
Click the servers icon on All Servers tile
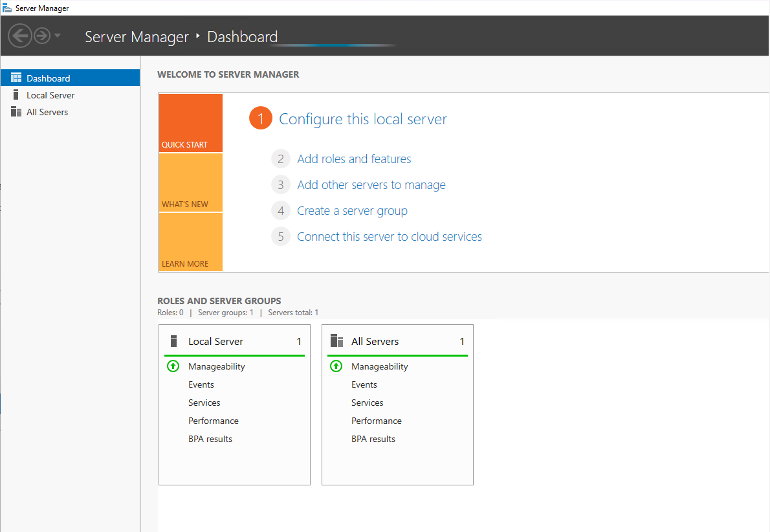[x=337, y=340]
